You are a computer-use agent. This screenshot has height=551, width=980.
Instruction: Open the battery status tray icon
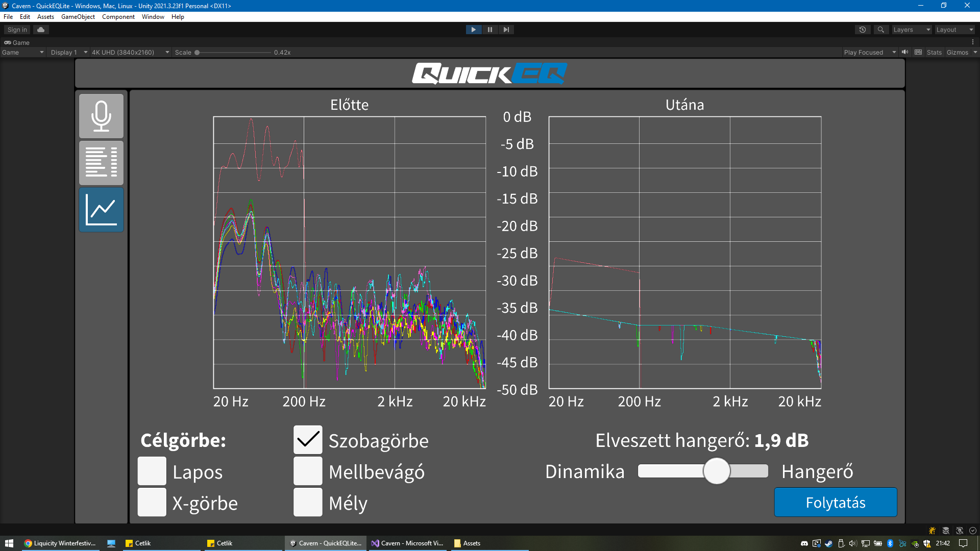pos(878,543)
